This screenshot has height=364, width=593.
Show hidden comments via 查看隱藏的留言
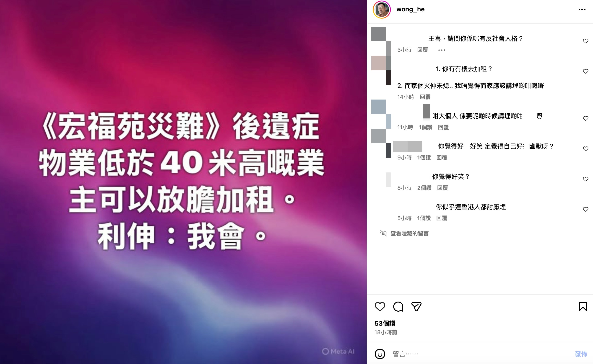click(x=409, y=233)
